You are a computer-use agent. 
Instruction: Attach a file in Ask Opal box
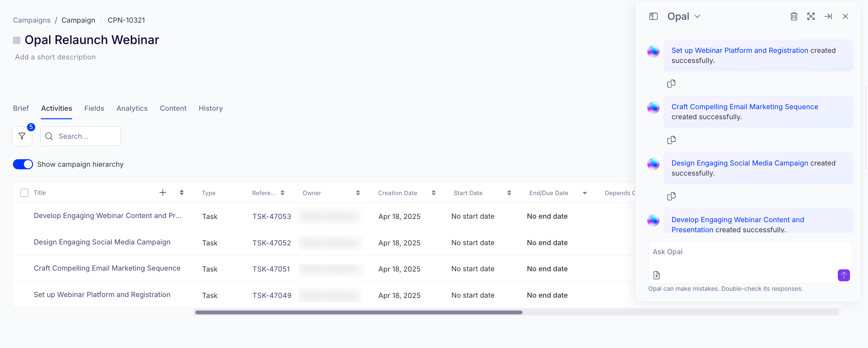[x=657, y=275]
